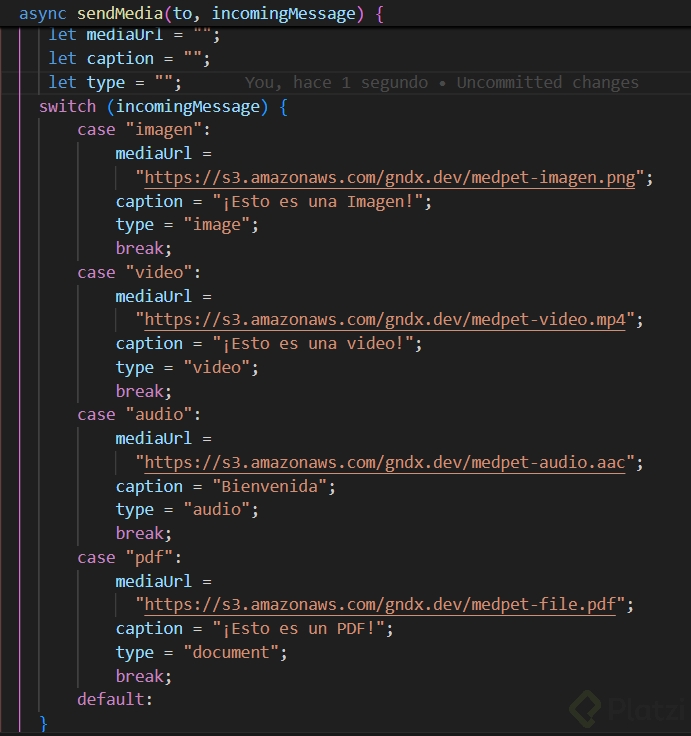The width and height of the screenshot is (691, 736).
Task: Click the "¡Esto es una video!" caption string
Action: tap(313, 344)
